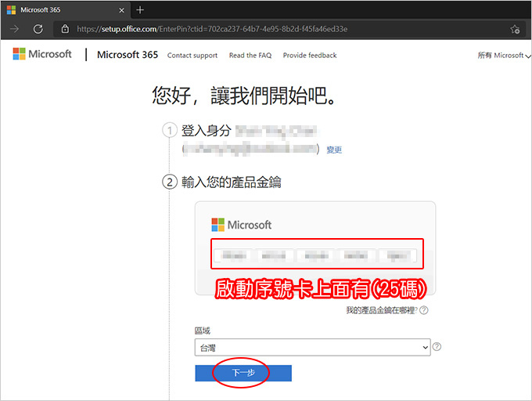The width and height of the screenshot is (532, 401).
Task: Open the Provide feedback link
Action: (x=310, y=56)
